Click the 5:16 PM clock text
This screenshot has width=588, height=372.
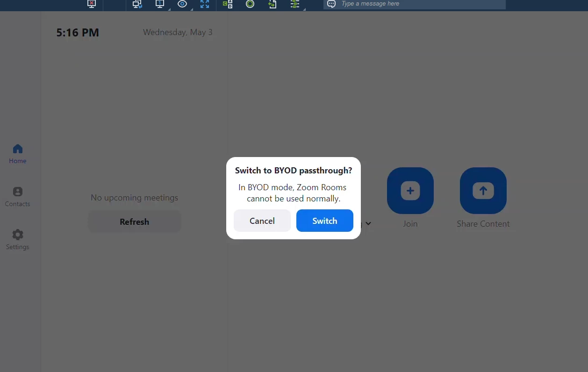(78, 33)
